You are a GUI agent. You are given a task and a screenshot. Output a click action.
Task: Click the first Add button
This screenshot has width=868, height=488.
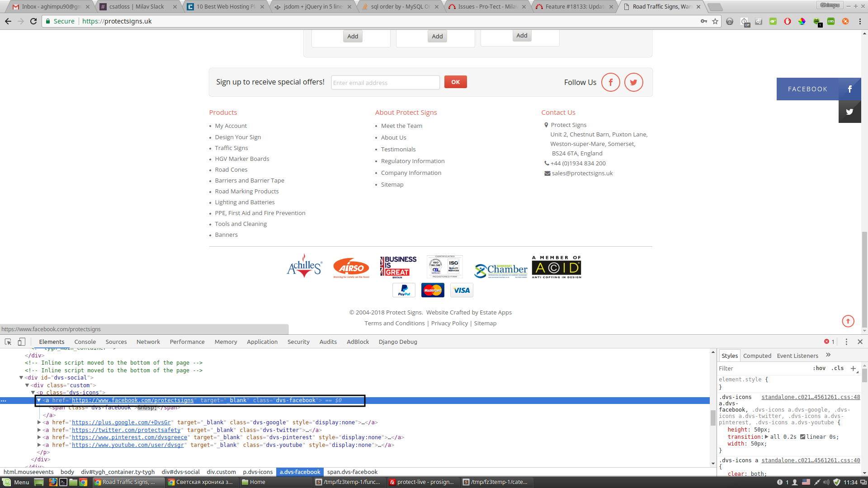click(353, 37)
